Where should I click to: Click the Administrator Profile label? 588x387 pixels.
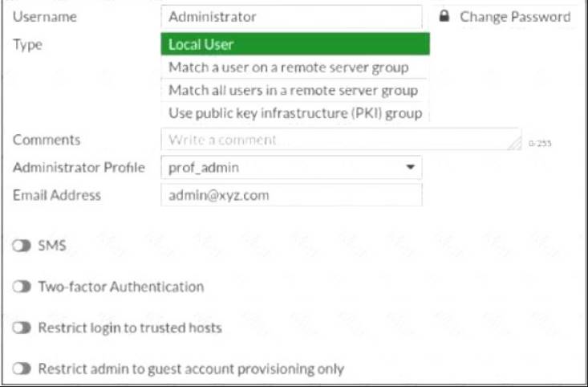79,168
